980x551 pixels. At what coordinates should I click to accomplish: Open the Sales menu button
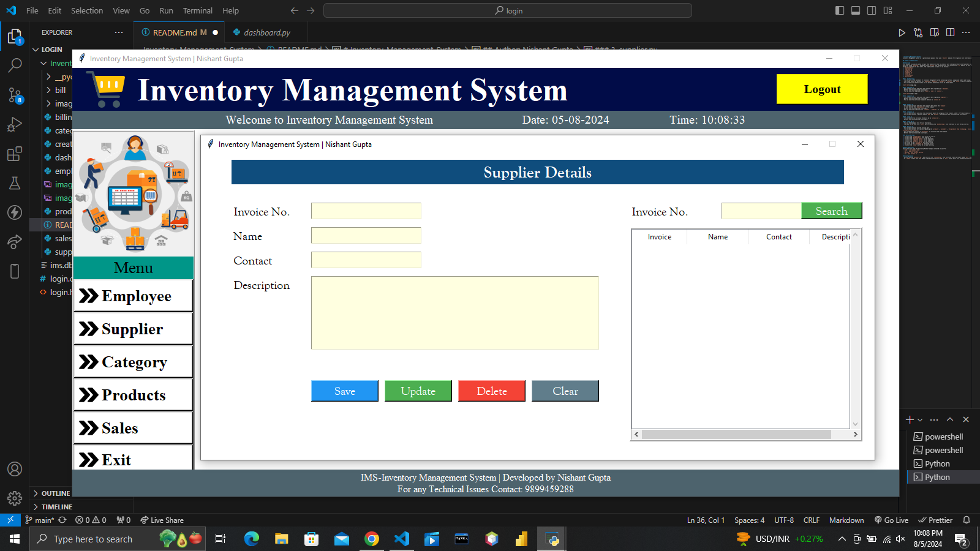click(133, 428)
